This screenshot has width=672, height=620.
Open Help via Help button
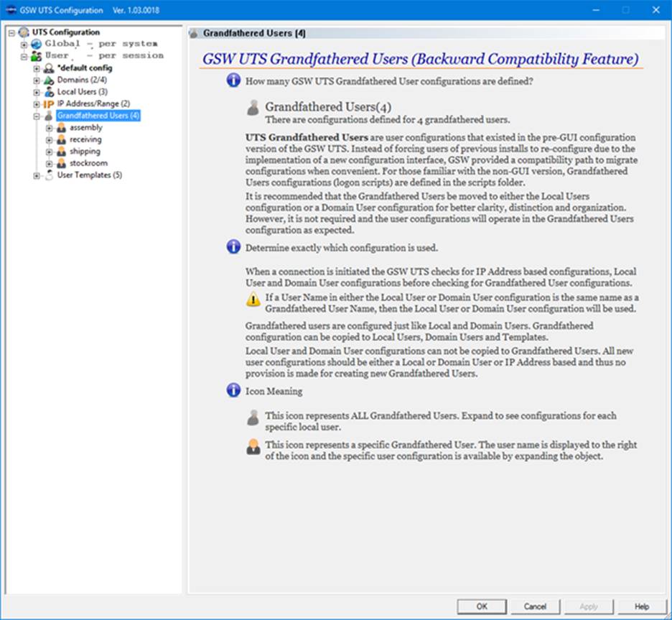[642, 606]
